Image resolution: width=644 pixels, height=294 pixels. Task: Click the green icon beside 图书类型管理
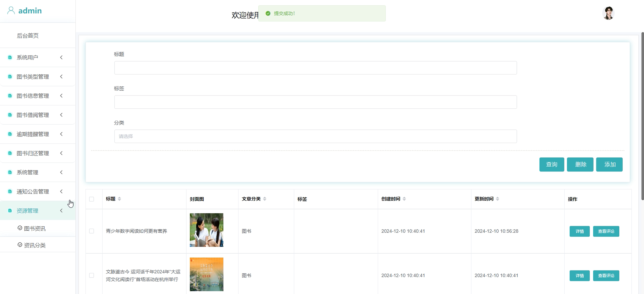[x=10, y=77]
